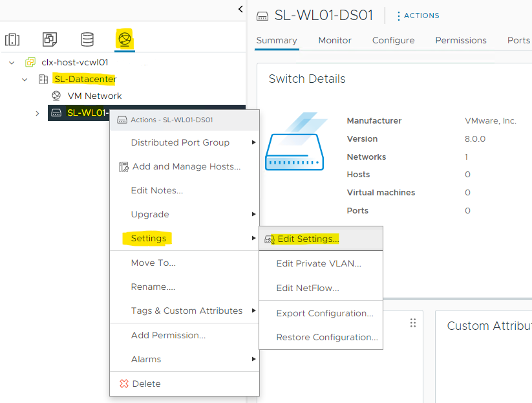Viewport: 532px width, 403px height.
Task: Collapse the left navigation pane arrow
Action: [240, 9]
